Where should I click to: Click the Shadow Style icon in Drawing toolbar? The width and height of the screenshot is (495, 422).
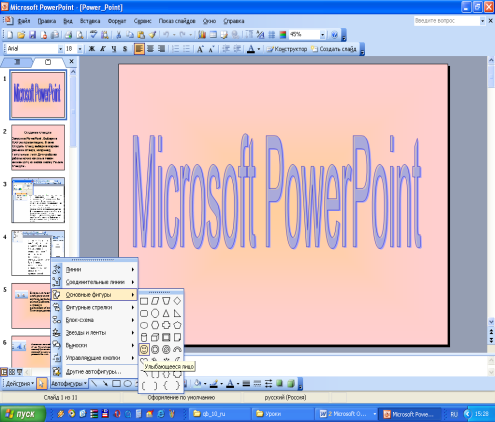279,384
